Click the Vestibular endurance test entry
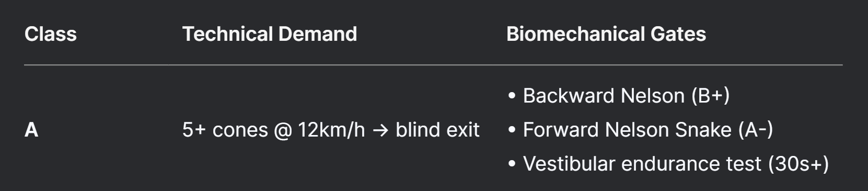Image resolution: width=868 pixels, height=191 pixels. (x=642, y=164)
